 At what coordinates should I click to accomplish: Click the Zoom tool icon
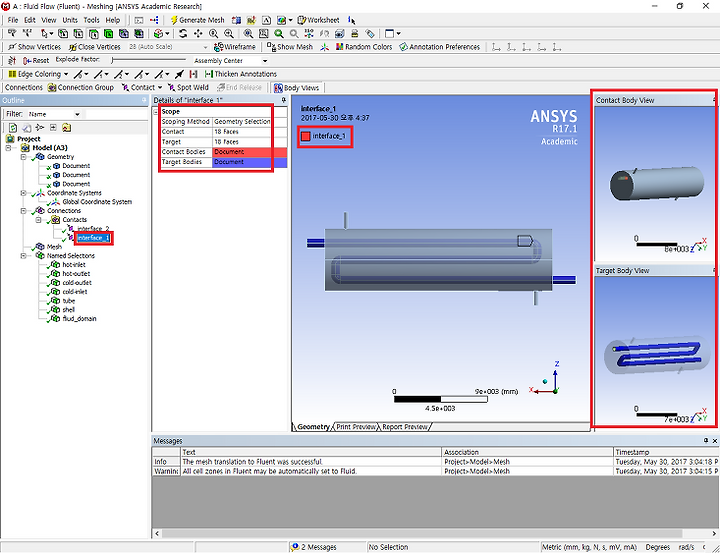click(x=214, y=34)
